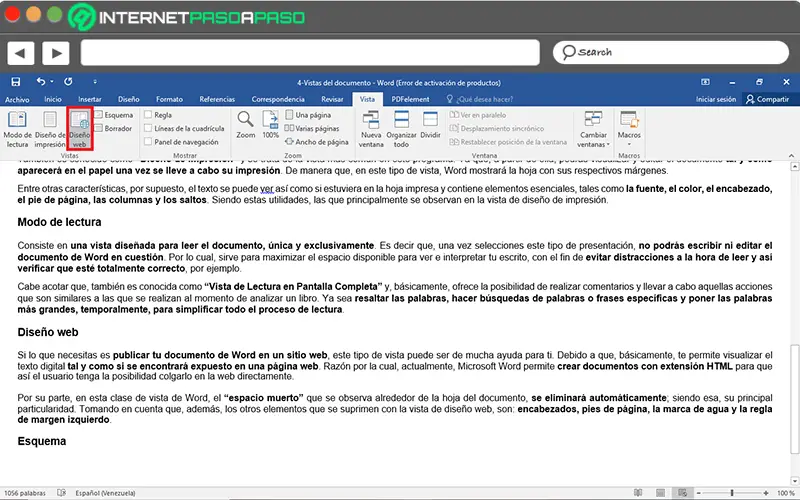Click the Diseño web heading in document
The image size is (800, 500).
(48, 332)
